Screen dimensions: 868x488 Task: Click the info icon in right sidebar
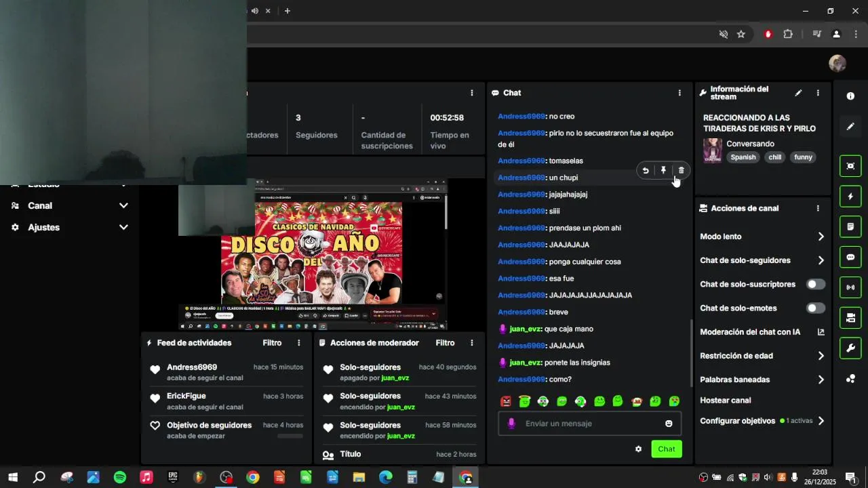point(850,96)
